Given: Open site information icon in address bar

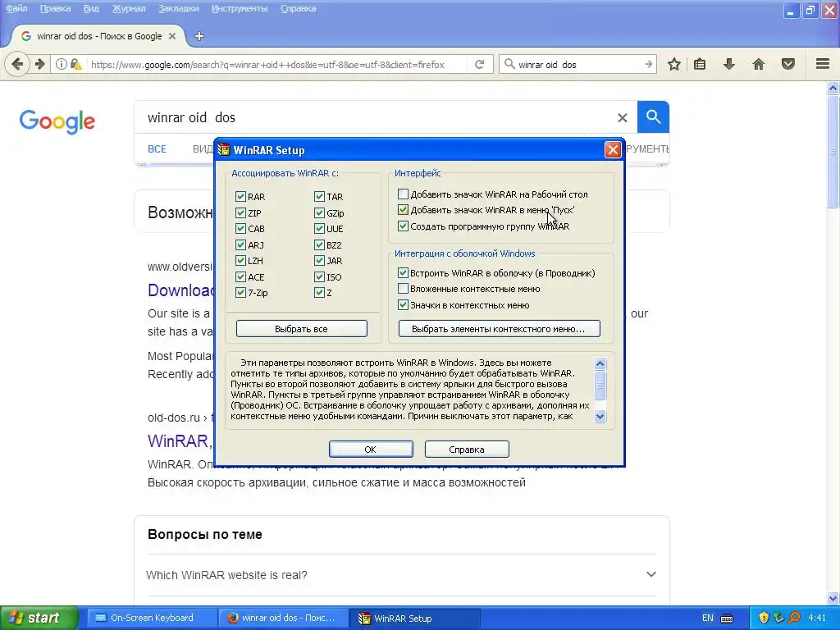Looking at the screenshot, I should click(62, 64).
